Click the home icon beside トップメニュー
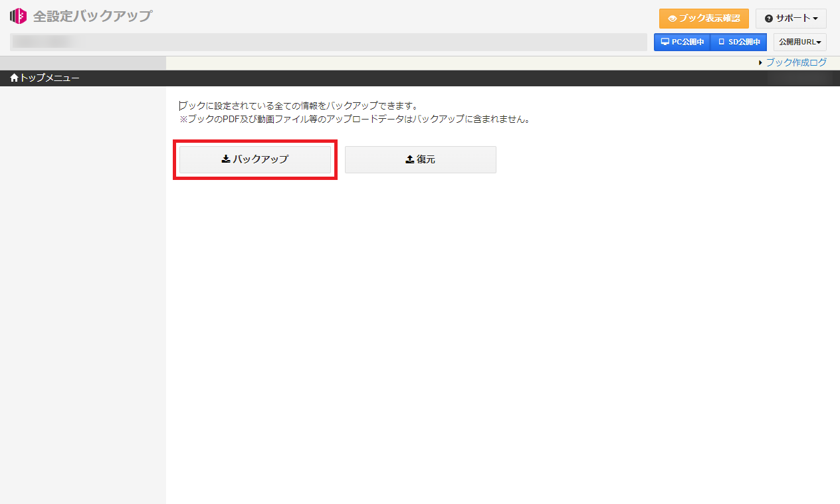 click(13, 78)
